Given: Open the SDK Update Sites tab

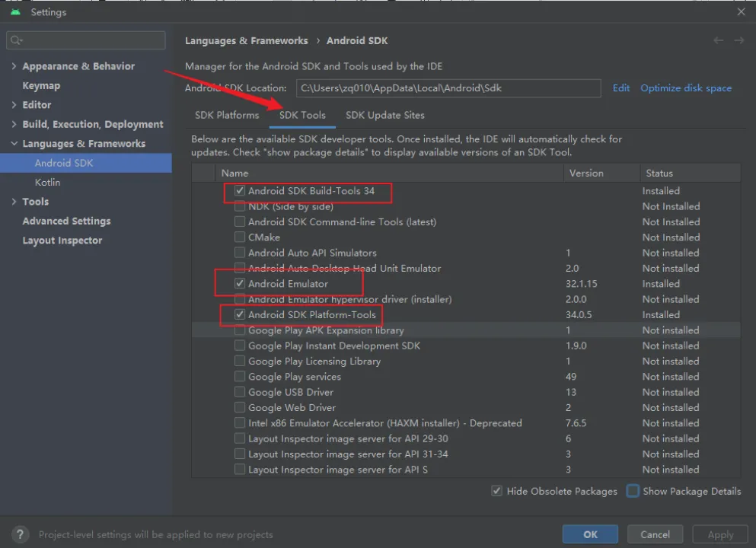Looking at the screenshot, I should click(384, 115).
